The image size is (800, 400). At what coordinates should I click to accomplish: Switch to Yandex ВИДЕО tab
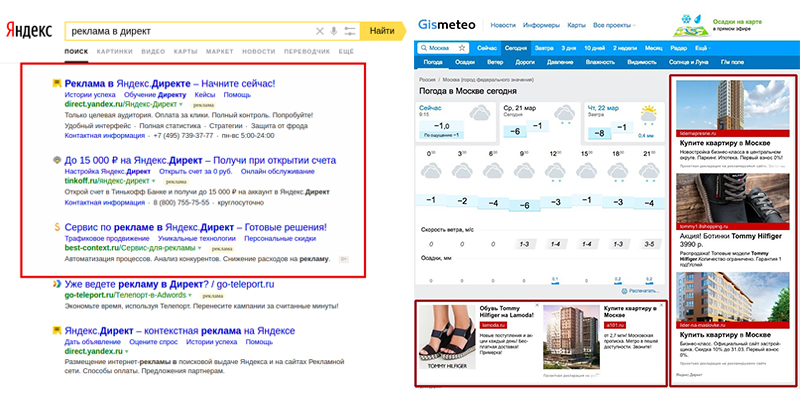[x=153, y=52]
